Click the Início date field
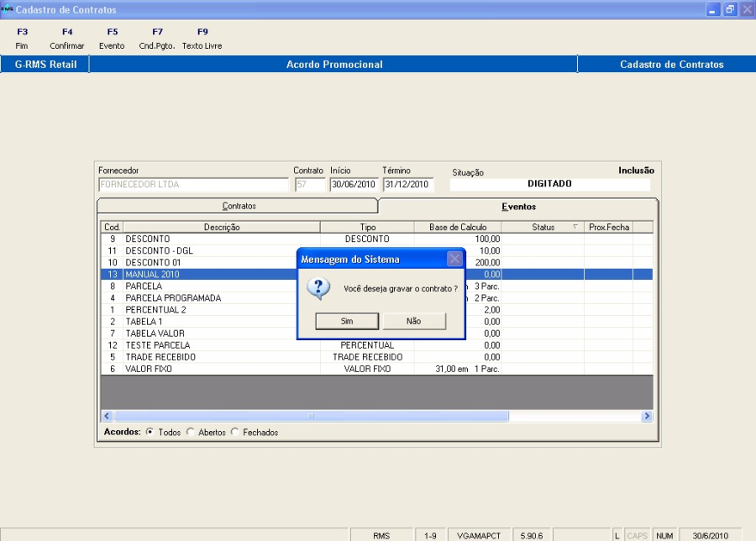Image resolution: width=756 pixels, height=541 pixels. [x=354, y=185]
